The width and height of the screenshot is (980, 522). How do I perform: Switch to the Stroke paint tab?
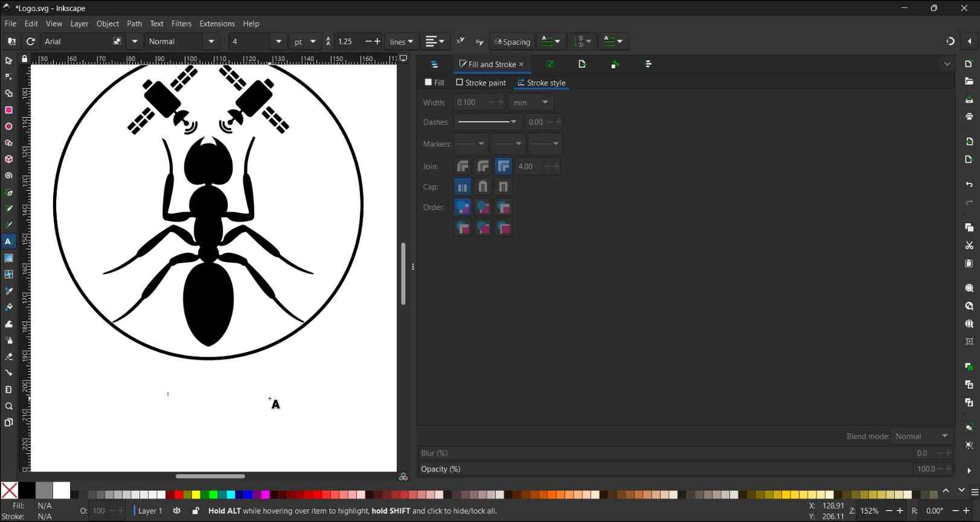coord(481,83)
